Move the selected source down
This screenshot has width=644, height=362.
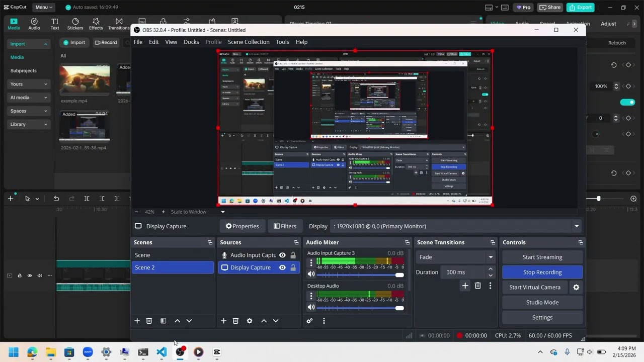[276, 321]
